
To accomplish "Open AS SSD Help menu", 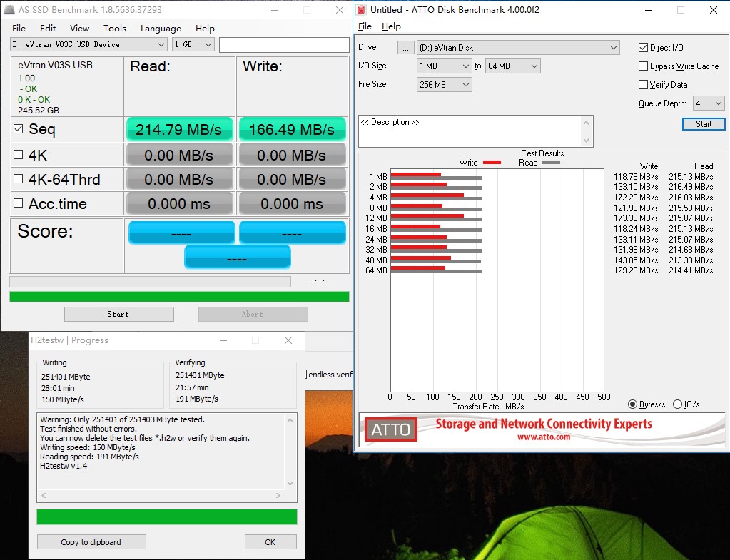I will point(205,29).
